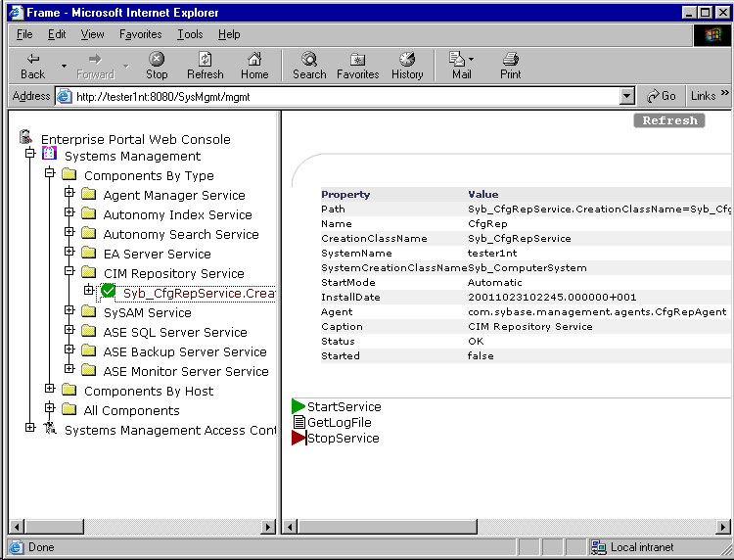Viewport: 734px width, 560px height.
Task: Select the Syb_CfgRepService.Crea tree item
Action: 199,293
